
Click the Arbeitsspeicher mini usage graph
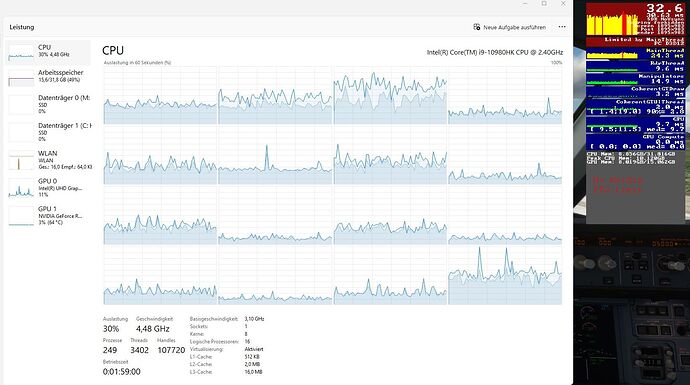(x=21, y=78)
